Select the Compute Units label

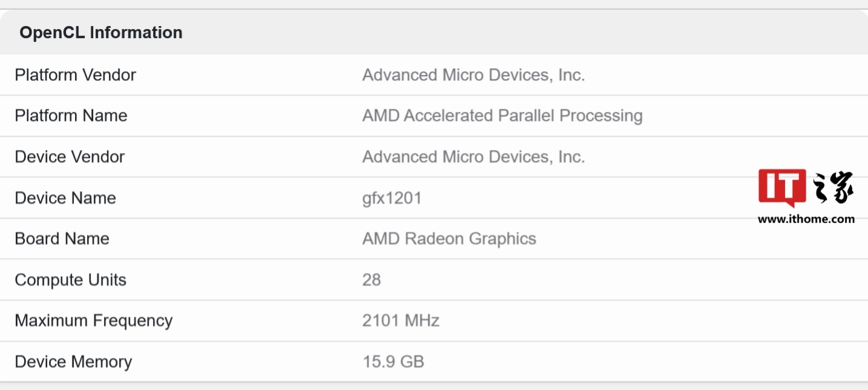coord(70,280)
